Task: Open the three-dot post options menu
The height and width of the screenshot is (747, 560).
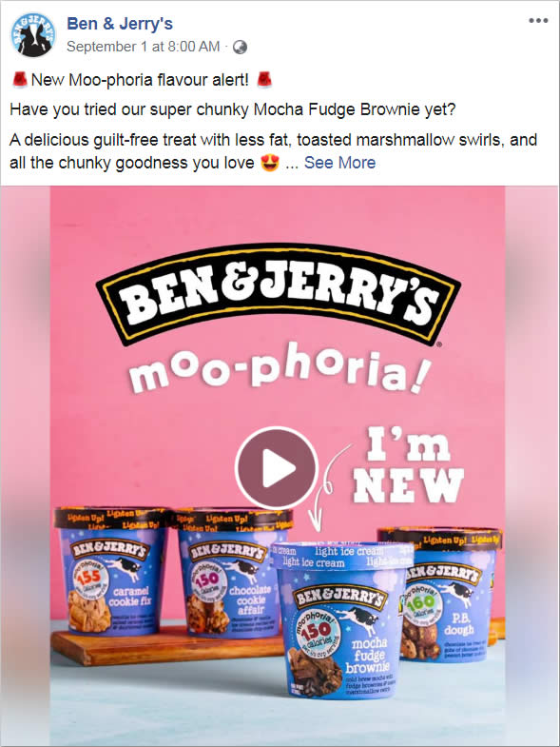Action: [x=538, y=21]
